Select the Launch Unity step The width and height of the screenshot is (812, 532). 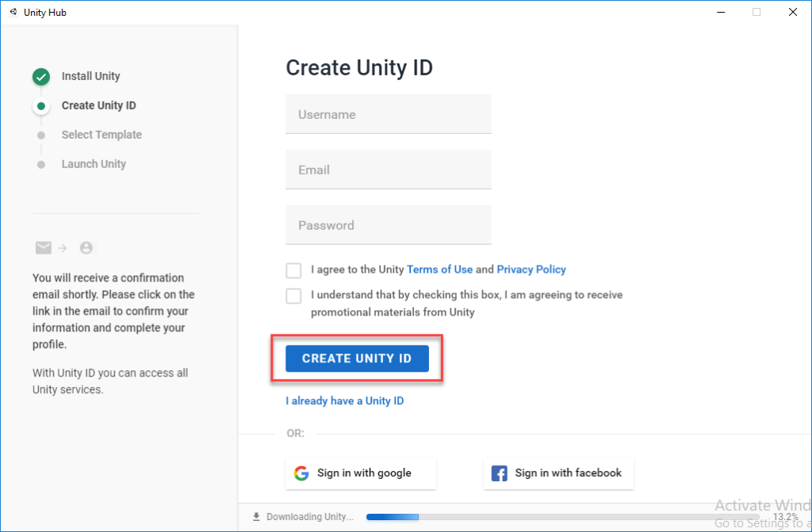click(94, 164)
